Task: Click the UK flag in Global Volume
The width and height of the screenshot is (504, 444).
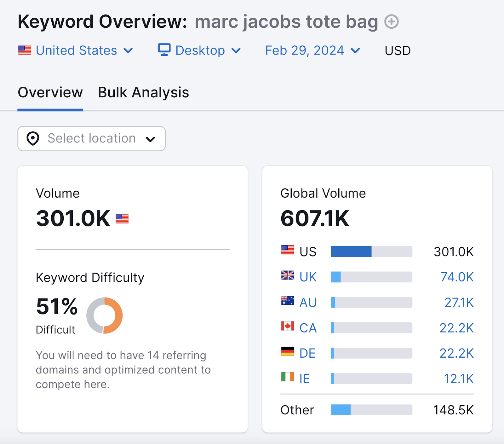Action: tap(288, 275)
